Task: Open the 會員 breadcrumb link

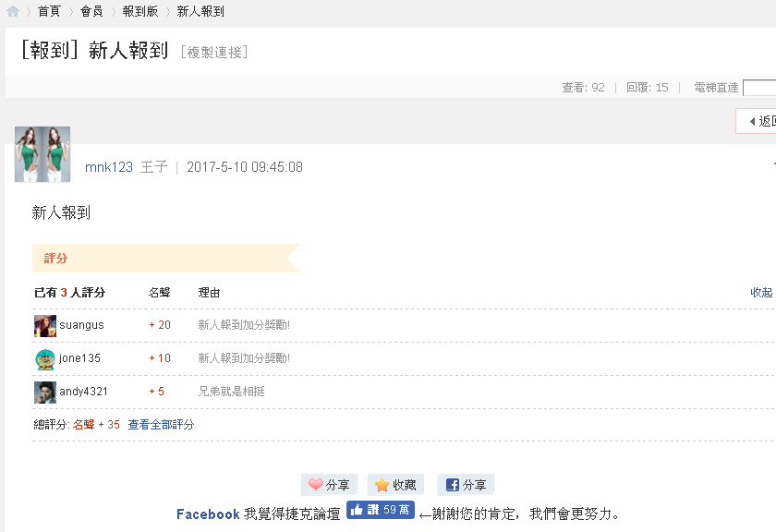Action: (x=91, y=11)
